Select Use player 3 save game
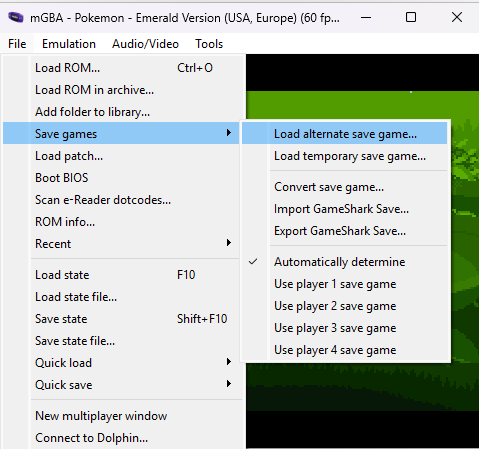 click(345, 328)
